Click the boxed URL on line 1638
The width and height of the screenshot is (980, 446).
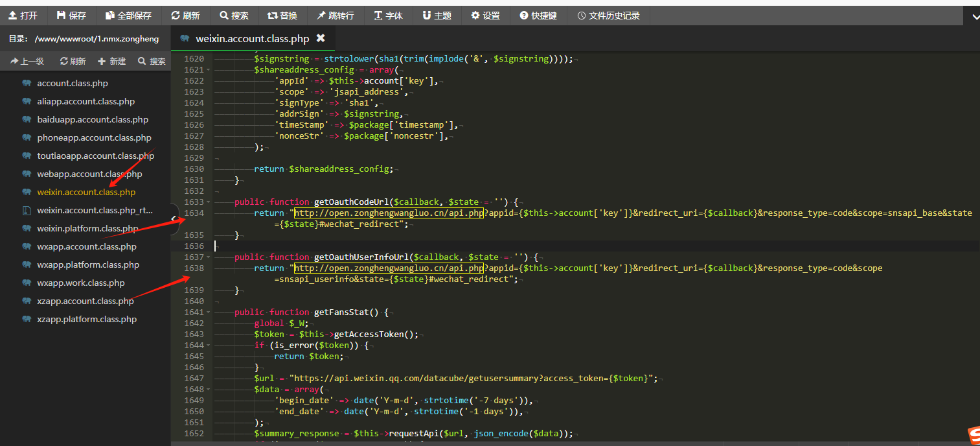coord(389,268)
